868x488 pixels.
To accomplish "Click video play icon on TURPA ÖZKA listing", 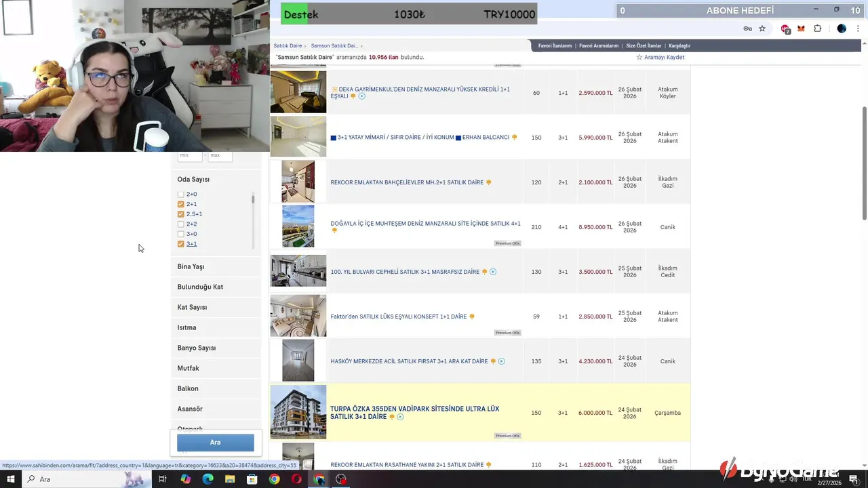I will 400,417.
